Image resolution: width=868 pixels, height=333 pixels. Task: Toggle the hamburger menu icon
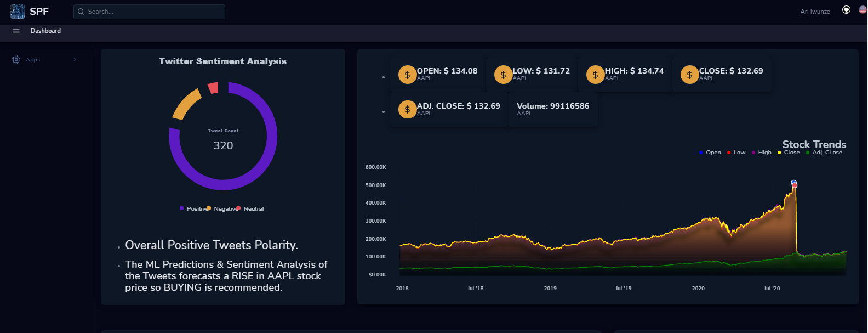pos(16,31)
